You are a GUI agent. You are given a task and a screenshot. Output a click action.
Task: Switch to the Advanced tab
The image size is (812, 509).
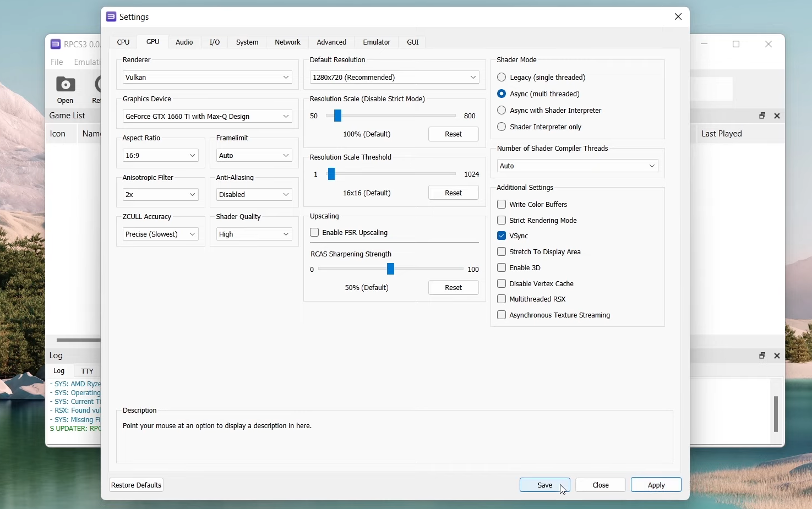point(332,42)
